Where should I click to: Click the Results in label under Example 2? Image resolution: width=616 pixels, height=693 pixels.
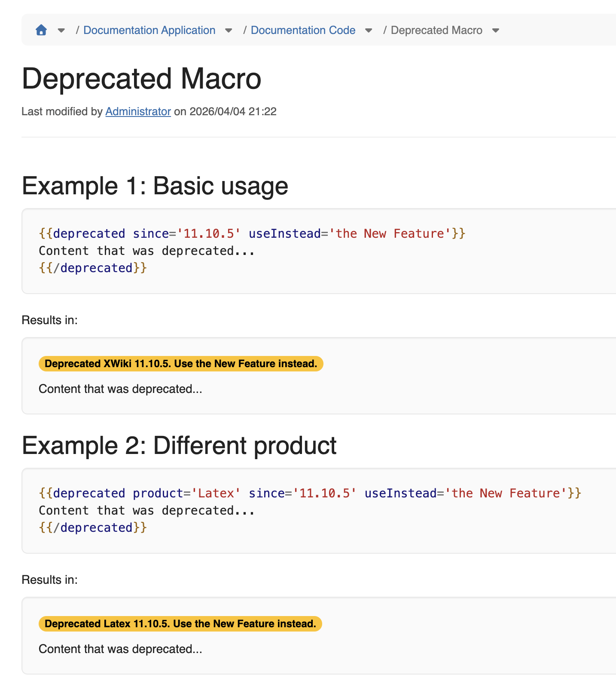pyautogui.click(x=49, y=580)
